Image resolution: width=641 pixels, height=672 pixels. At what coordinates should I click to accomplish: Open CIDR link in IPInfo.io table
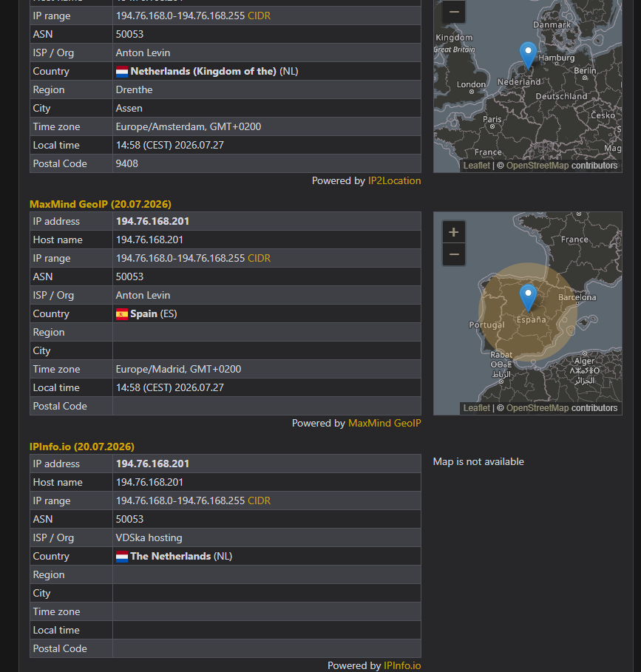[x=260, y=501]
